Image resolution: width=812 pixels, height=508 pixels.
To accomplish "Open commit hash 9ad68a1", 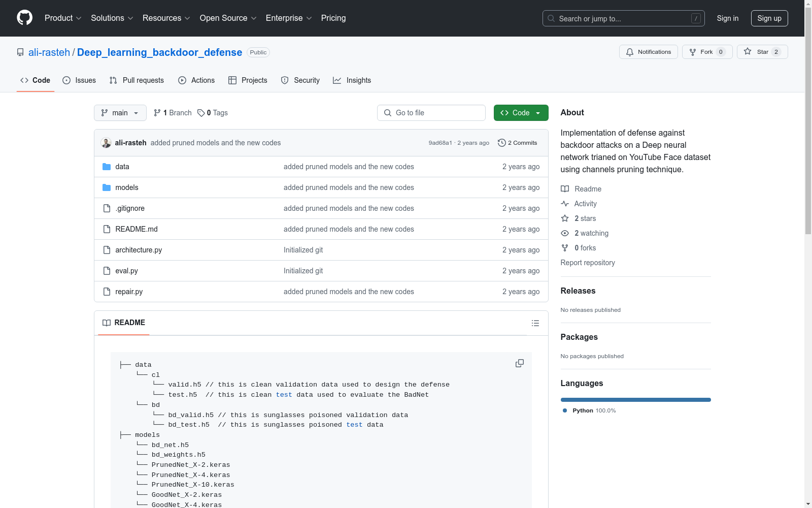I will pyautogui.click(x=440, y=143).
